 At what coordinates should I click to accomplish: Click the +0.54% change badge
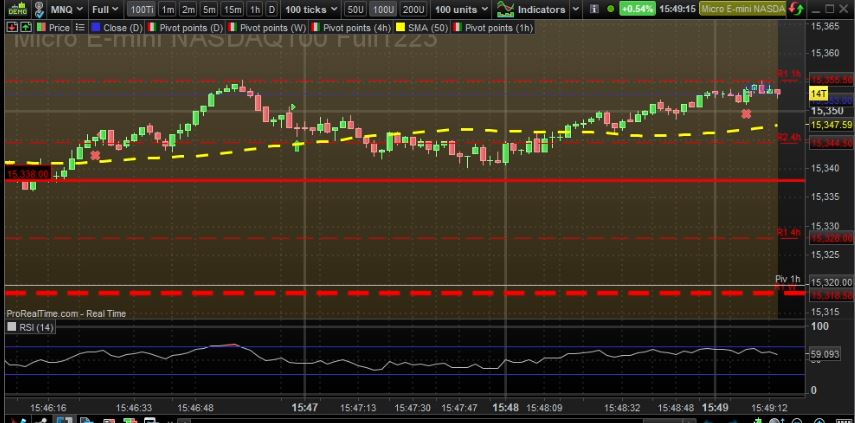(x=637, y=9)
